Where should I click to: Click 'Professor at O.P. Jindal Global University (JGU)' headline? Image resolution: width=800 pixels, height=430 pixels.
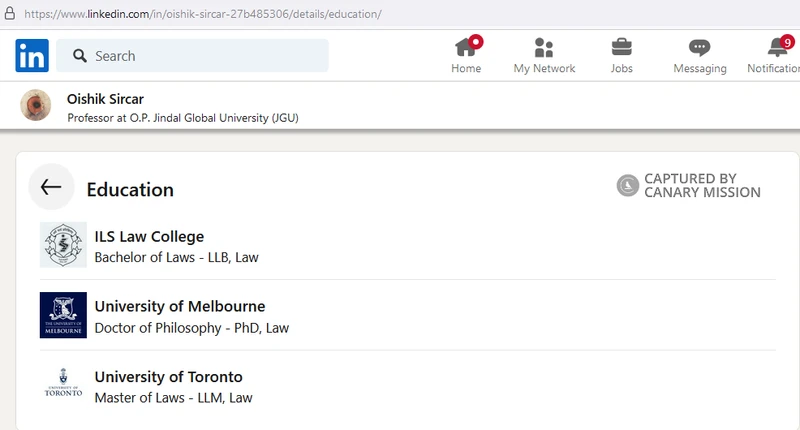click(183, 118)
